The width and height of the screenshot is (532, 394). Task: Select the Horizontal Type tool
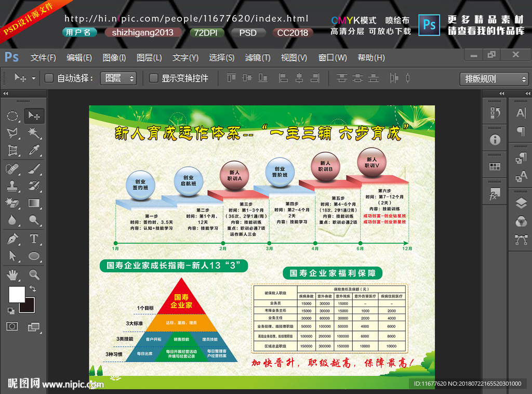(34, 239)
